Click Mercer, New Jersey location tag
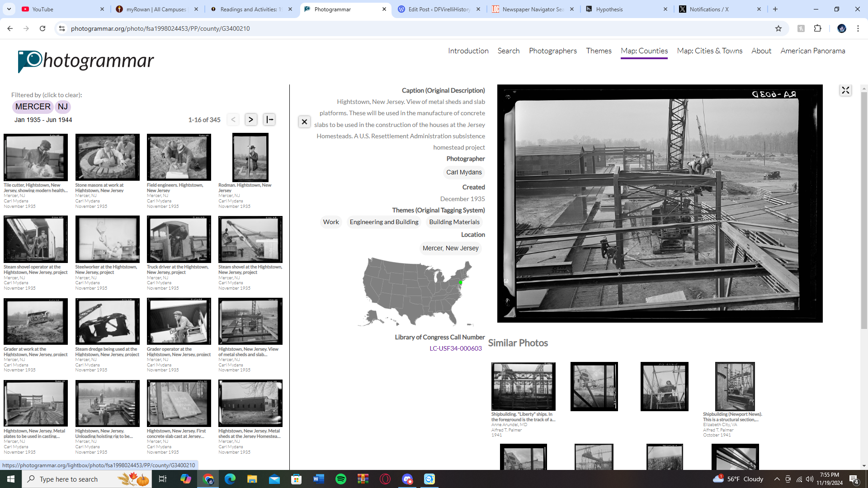 450,248
